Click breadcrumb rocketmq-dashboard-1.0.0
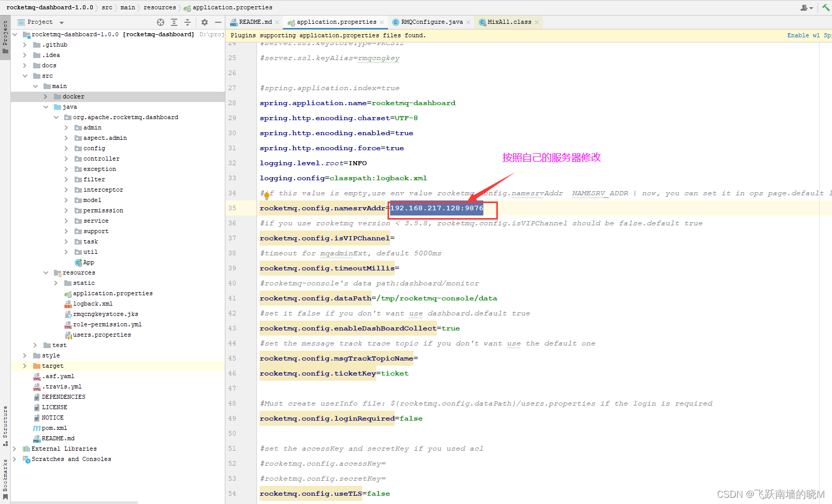Viewport: 832px width, 504px height. pos(50,7)
